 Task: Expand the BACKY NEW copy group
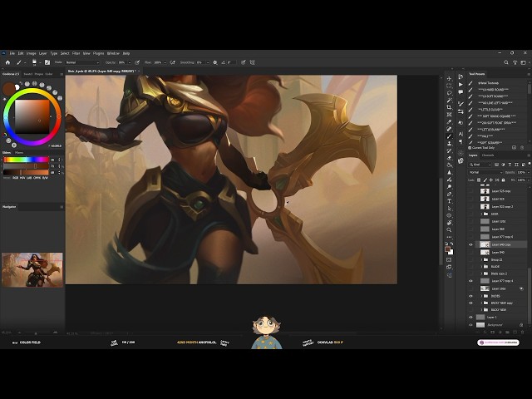pos(481,303)
